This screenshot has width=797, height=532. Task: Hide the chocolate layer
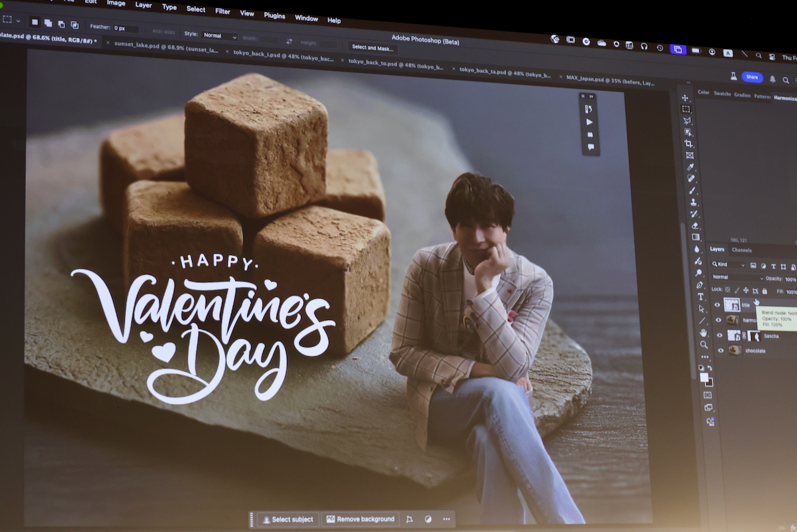[721, 351]
